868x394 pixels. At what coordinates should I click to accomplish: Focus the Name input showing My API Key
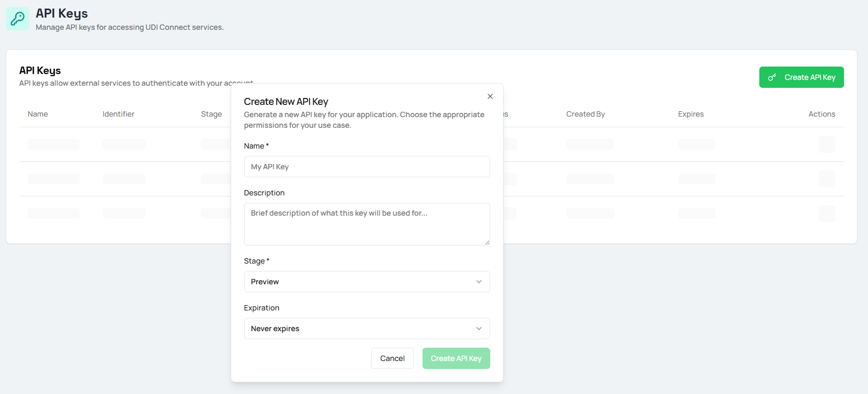click(x=367, y=167)
